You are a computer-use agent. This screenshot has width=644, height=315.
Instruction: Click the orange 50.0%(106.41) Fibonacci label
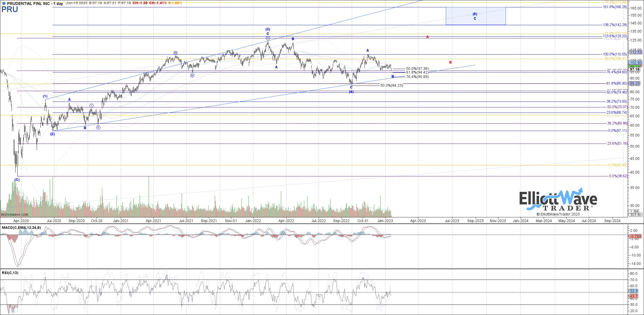click(615, 59)
